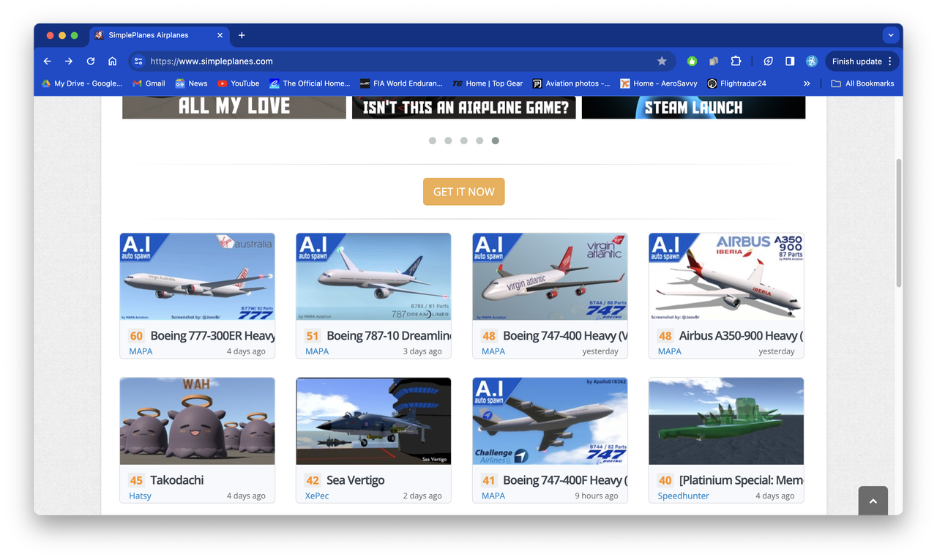Open the 787 Dreamliner thumbnail image
The height and width of the screenshot is (560, 937).
click(x=373, y=277)
